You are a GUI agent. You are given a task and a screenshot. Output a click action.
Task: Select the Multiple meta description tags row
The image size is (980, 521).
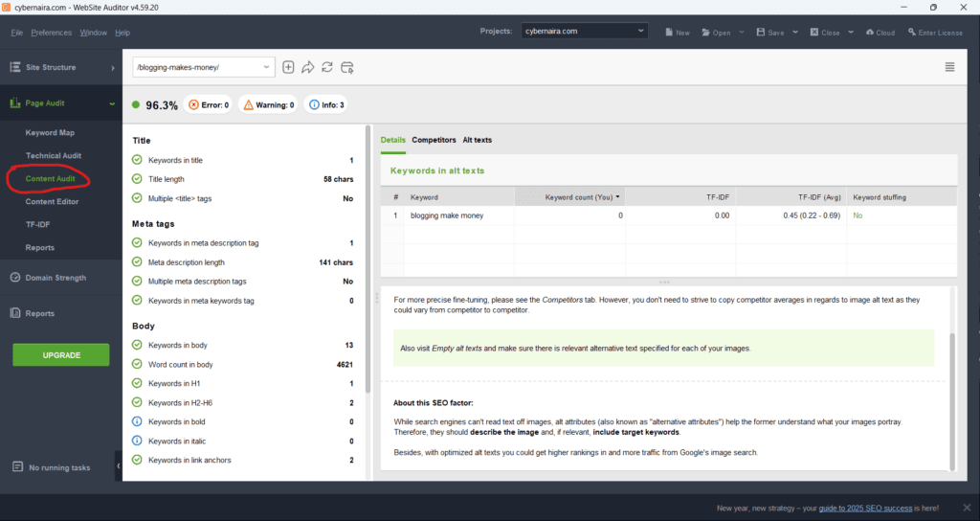[x=242, y=281]
